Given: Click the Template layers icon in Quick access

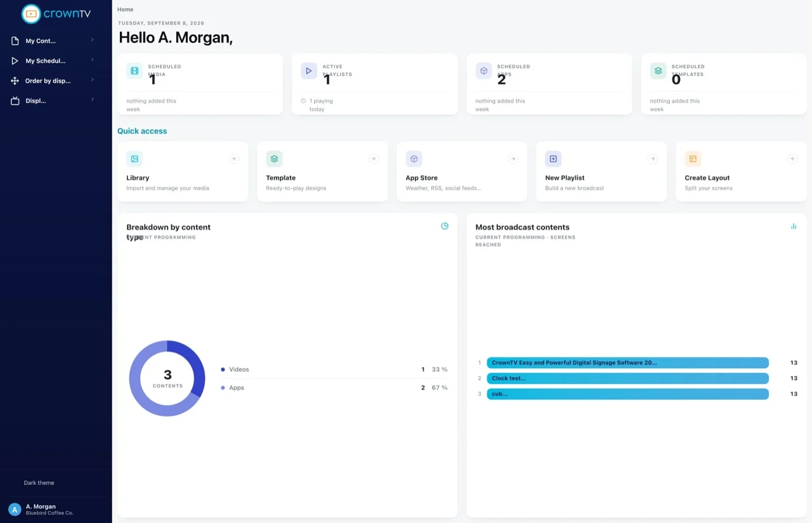Looking at the screenshot, I should pos(274,158).
